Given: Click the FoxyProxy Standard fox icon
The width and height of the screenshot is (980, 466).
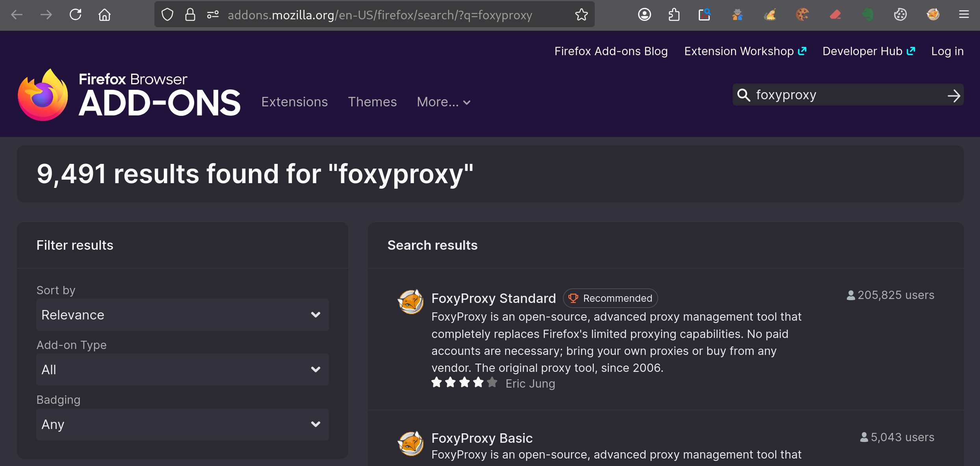Looking at the screenshot, I should point(410,302).
